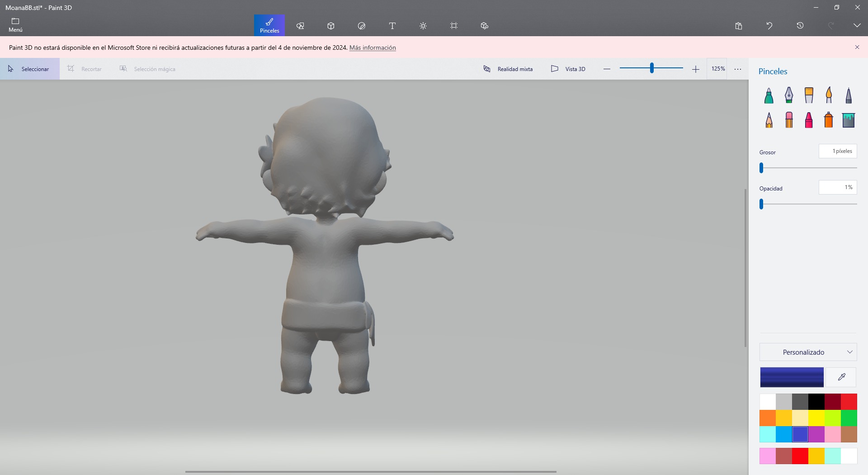
Task: Adjust the Opacidad slider
Action: tap(761, 204)
